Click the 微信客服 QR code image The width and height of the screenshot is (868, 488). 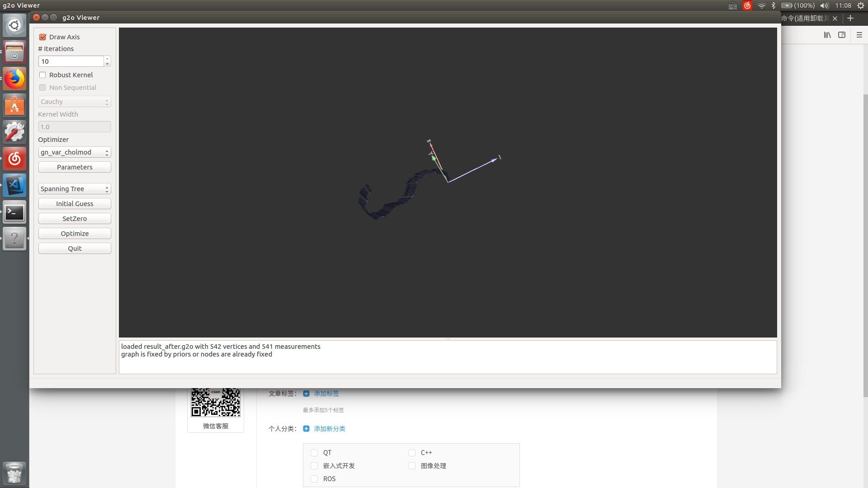[x=216, y=401]
